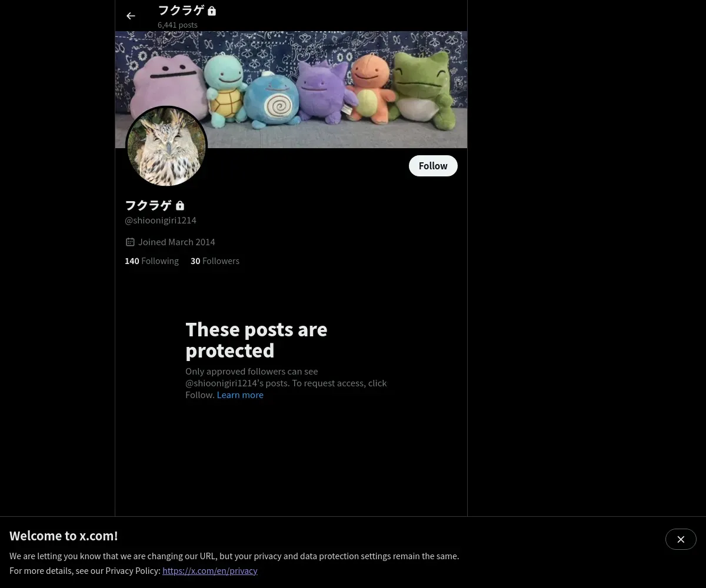Click the Follow button

433,166
